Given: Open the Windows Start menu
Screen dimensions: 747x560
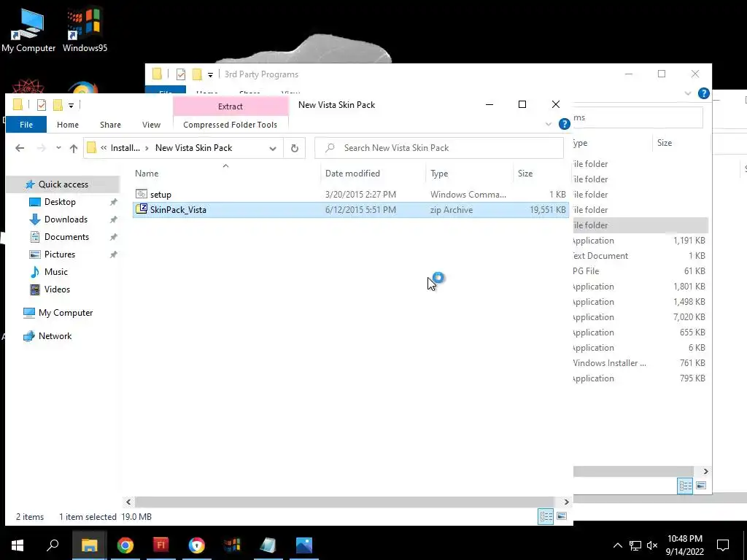Looking at the screenshot, I should [x=18, y=545].
